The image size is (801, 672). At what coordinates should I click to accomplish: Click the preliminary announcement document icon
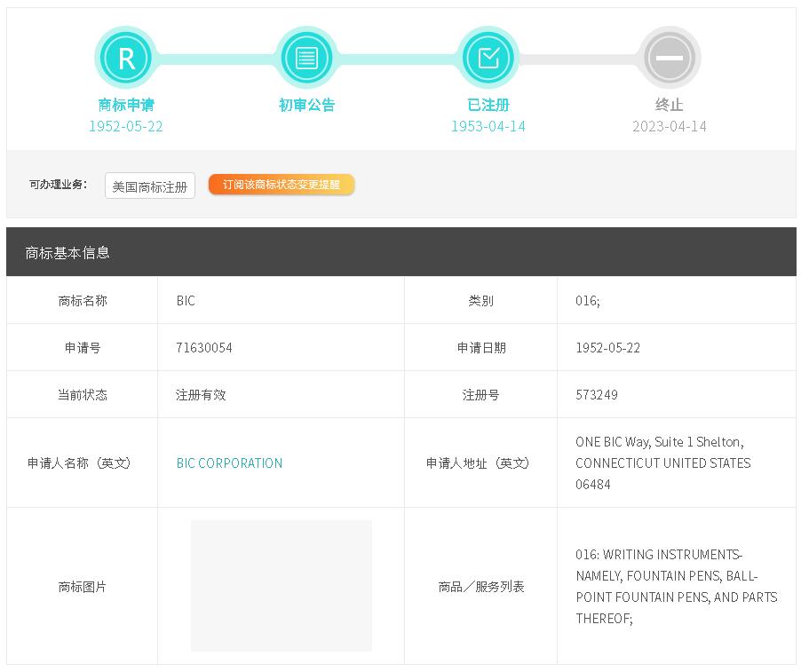[x=306, y=59]
